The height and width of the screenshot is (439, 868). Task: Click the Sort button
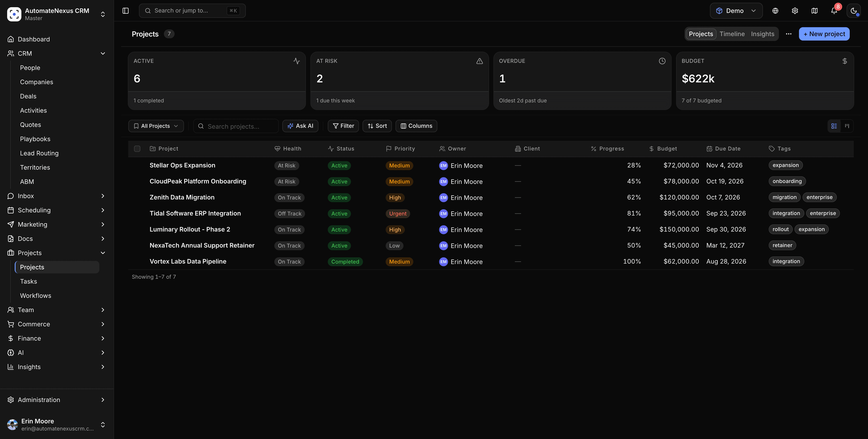point(377,126)
